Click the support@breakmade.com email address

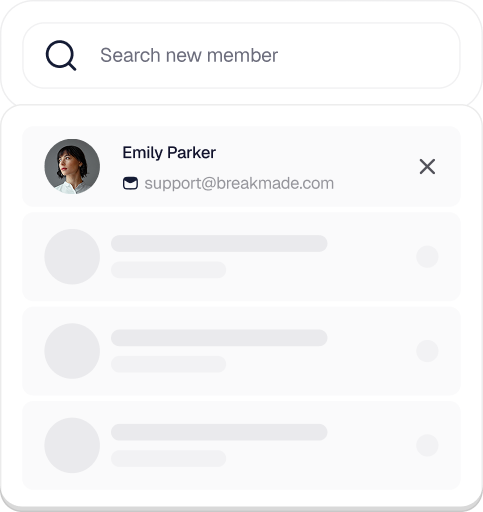tap(239, 183)
